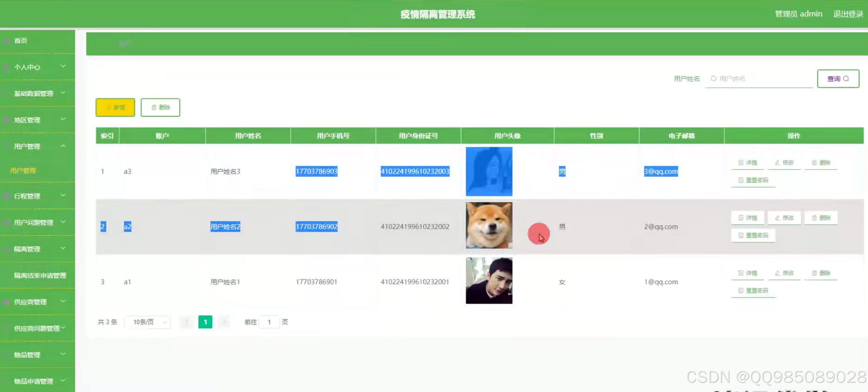Click the 查询 search button
This screenshot has height=392, width=868.
pyautogui.click(x=838, y=78)
